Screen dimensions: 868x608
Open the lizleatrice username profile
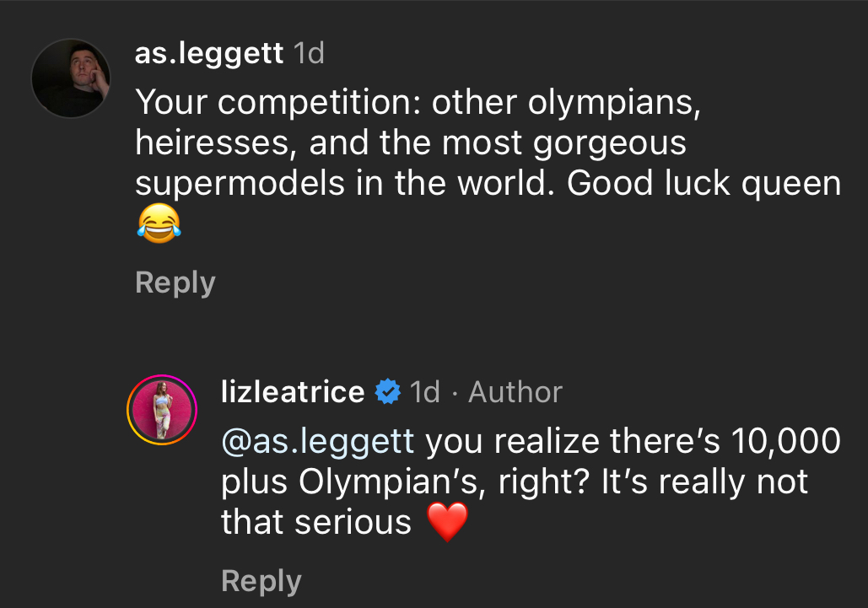click(x=292, y=391)
